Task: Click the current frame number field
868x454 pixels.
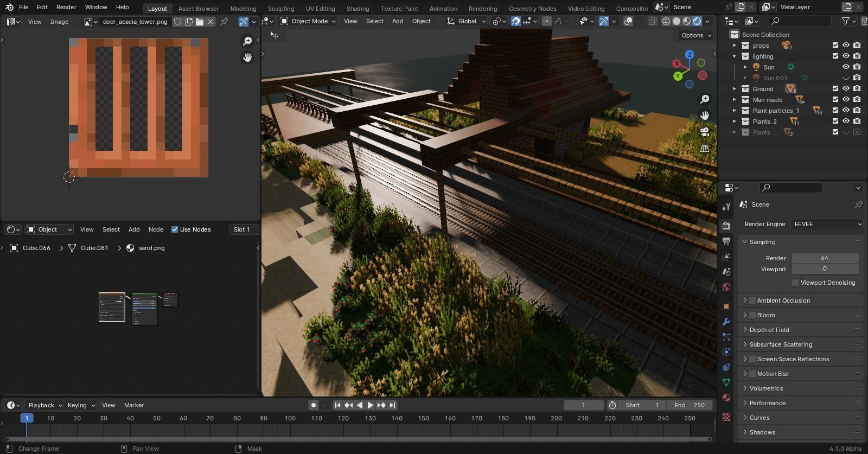Action: tap(584, 405)
